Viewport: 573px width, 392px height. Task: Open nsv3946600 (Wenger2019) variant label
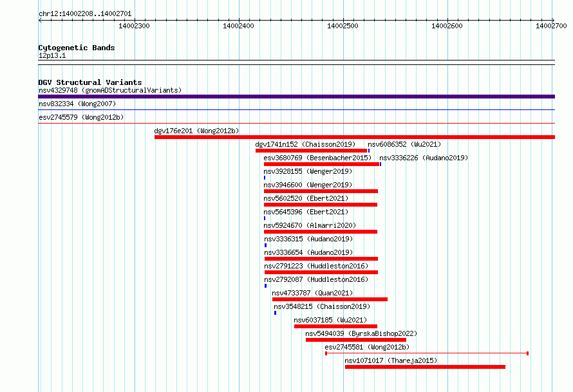308,185
